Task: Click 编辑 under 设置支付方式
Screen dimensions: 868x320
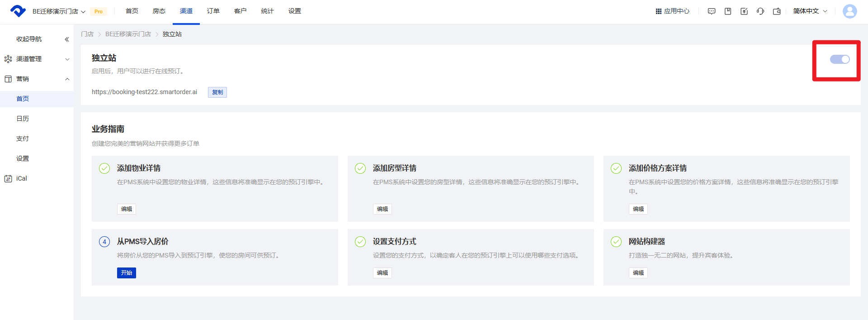Action: tap(382, 273)
